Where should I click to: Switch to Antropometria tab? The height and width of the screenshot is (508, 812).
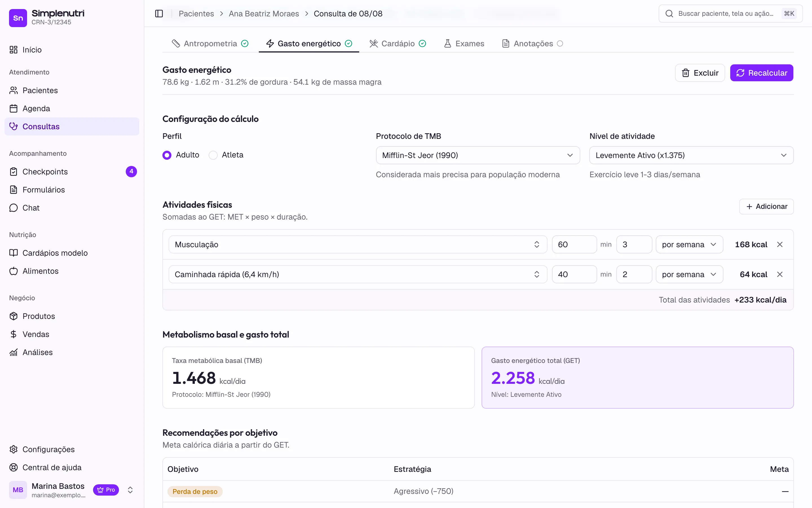click(210, 44)
